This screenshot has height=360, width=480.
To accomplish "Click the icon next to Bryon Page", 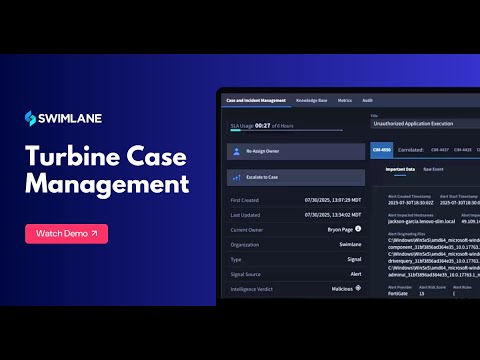I will [x=358, y=229].
